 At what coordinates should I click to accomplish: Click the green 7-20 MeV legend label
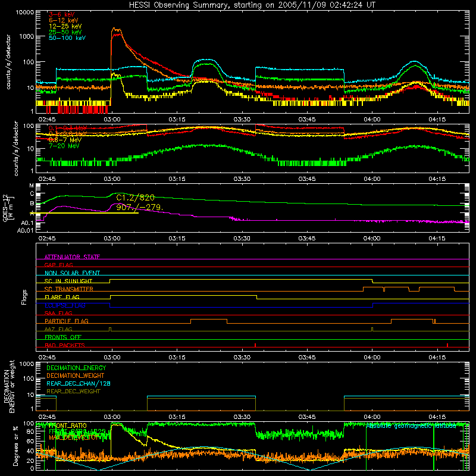click(64, 146)
